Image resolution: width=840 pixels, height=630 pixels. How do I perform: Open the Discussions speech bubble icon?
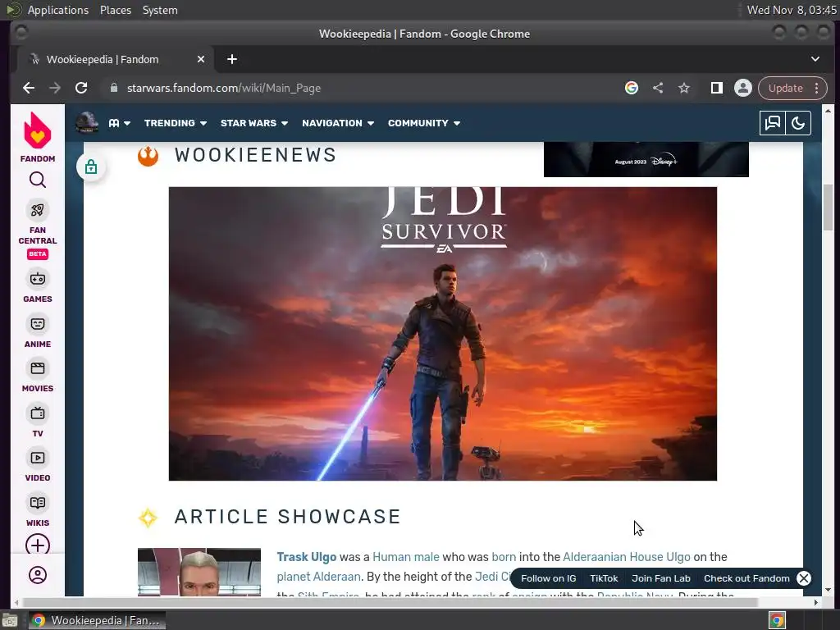point(772,123)
